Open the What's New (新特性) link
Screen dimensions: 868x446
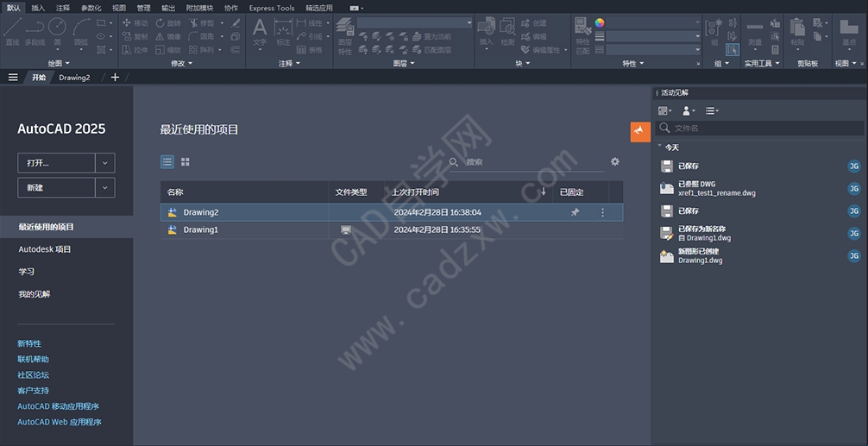29,343
